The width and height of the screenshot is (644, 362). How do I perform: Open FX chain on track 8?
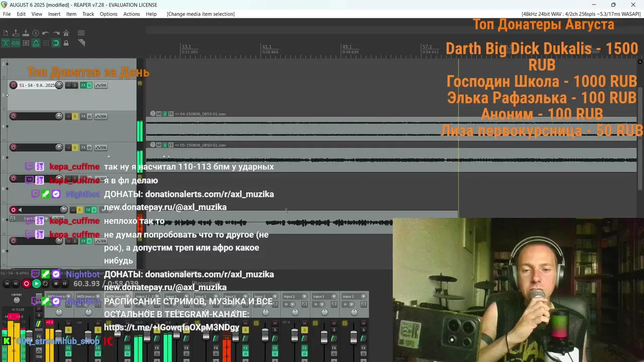[x=84, y=241]
